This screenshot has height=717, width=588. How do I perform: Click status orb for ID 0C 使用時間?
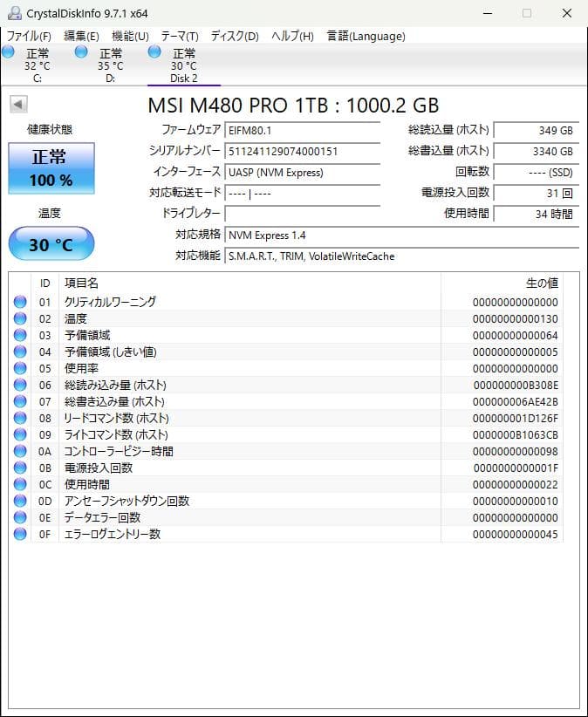pyautogui.click(x=20, y=484)
